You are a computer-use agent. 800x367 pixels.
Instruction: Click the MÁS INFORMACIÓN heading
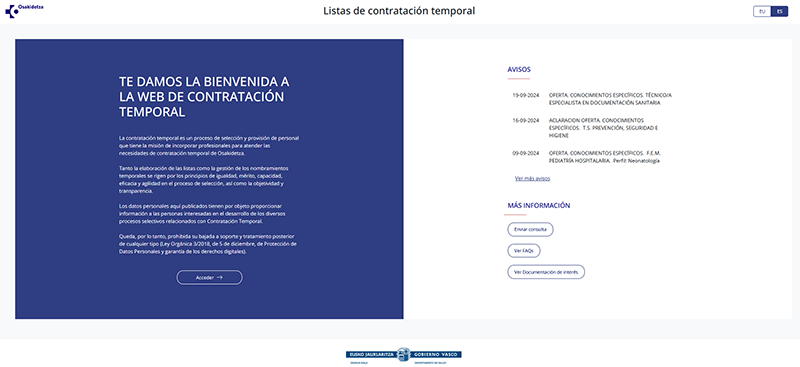coord(539,206)
